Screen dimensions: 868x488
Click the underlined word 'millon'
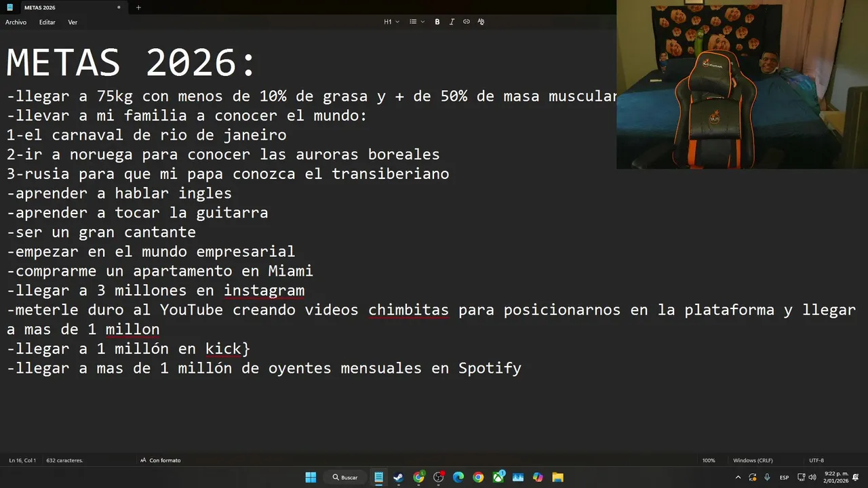[132, 329]
